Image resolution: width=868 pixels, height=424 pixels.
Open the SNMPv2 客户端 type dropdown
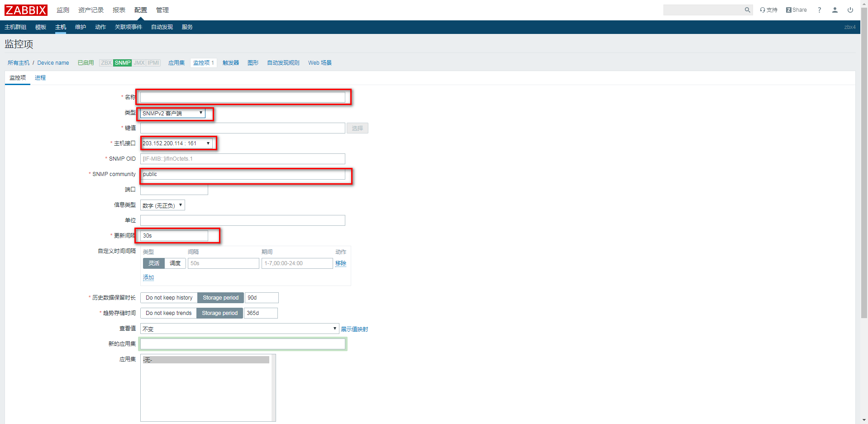(x=172, y=113)
